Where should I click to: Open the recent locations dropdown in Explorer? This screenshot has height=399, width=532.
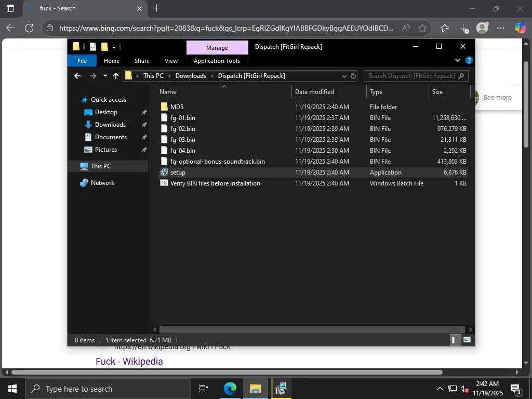(105, 76)
